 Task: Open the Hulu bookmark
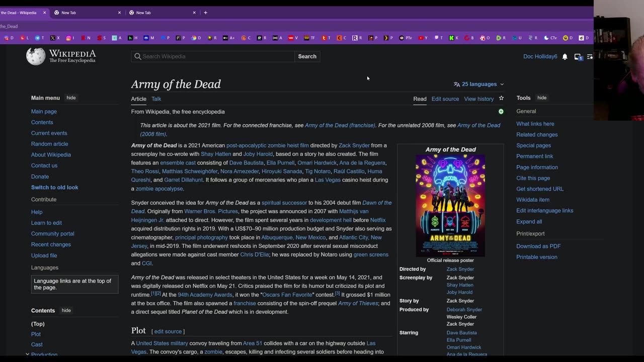point(133,38)
